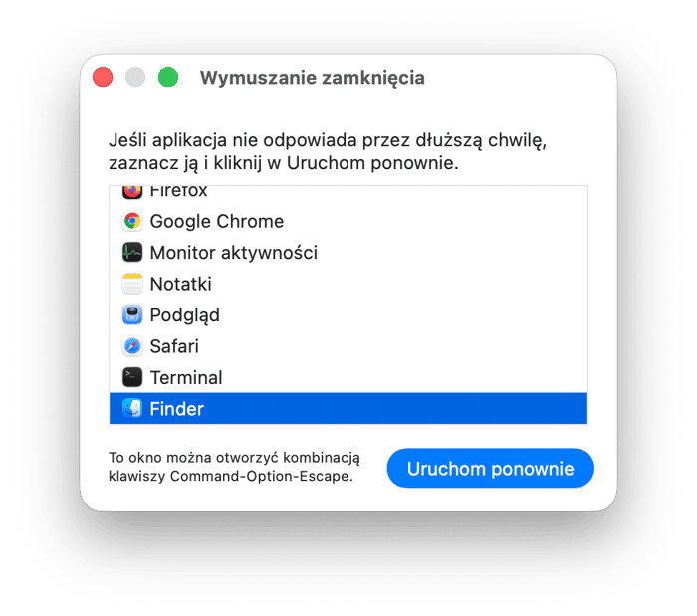Click the highlighted Finder text label
Viewport: 697px width, 616px height.
[176, 408]
